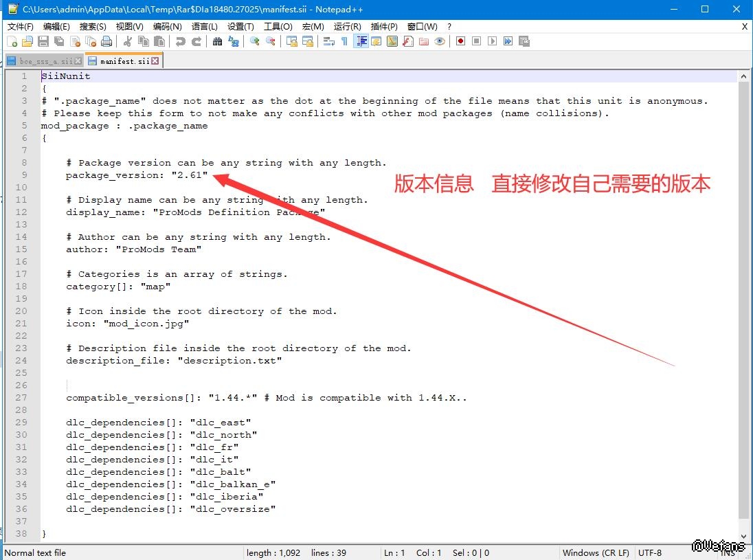Undo the last edit
This screenshot has width=753, height=560.
point(180,41)
